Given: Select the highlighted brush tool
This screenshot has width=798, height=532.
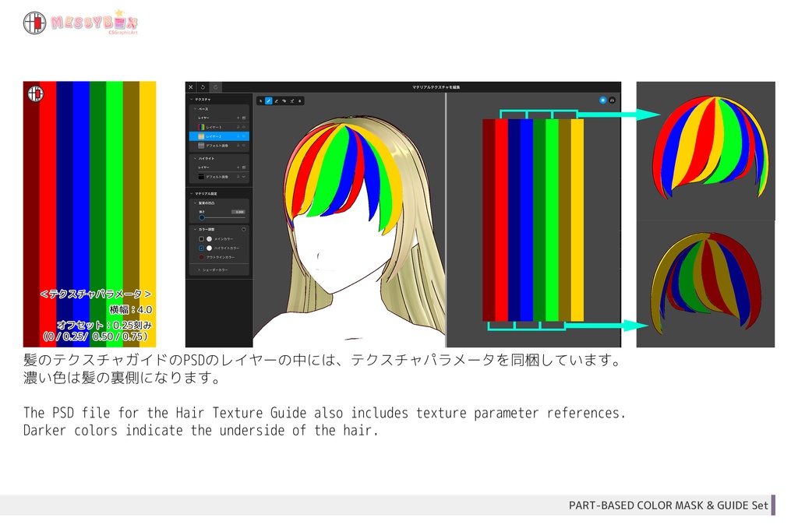Looking at the screenshot, I should click(269, 100).
